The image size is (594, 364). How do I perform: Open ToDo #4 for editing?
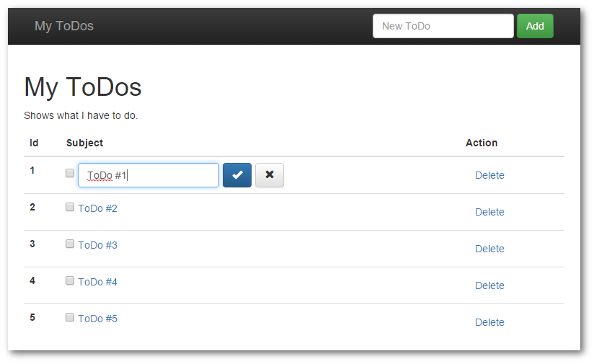point(97,282)
